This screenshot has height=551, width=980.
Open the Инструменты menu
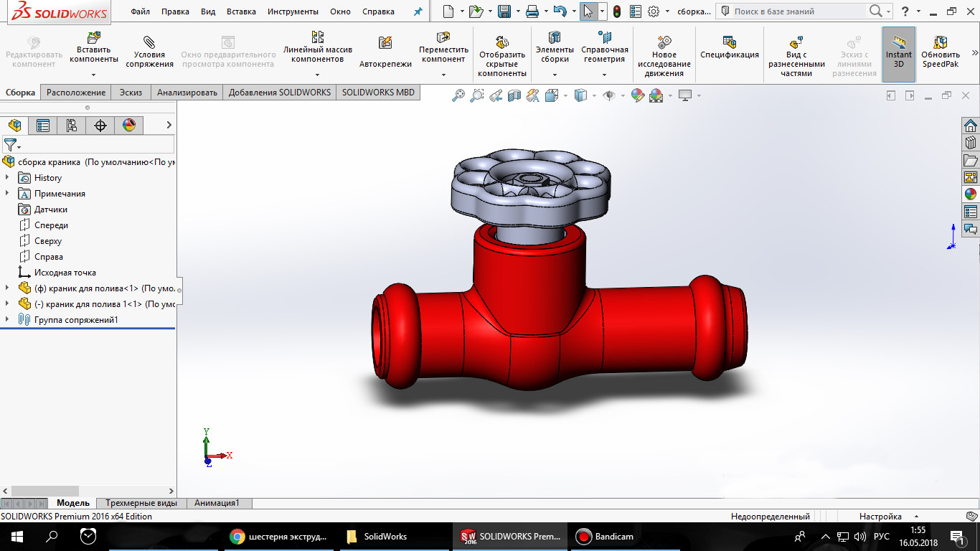(293, 11)
